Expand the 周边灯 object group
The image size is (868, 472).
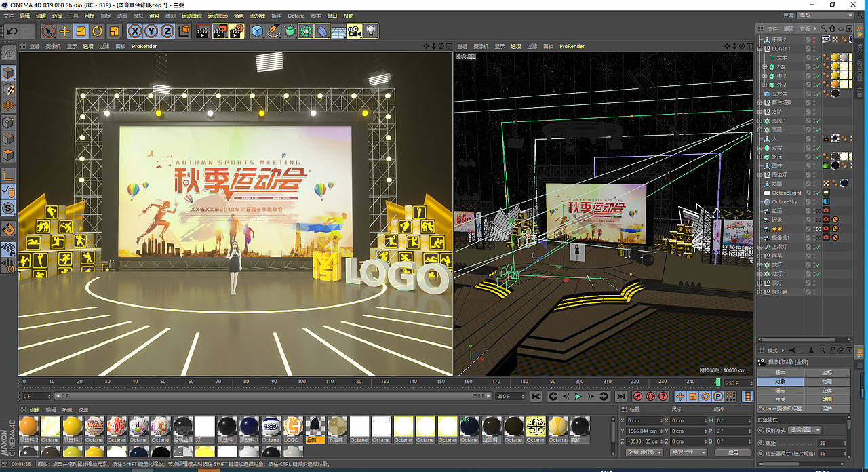click(x=760, y=174)
